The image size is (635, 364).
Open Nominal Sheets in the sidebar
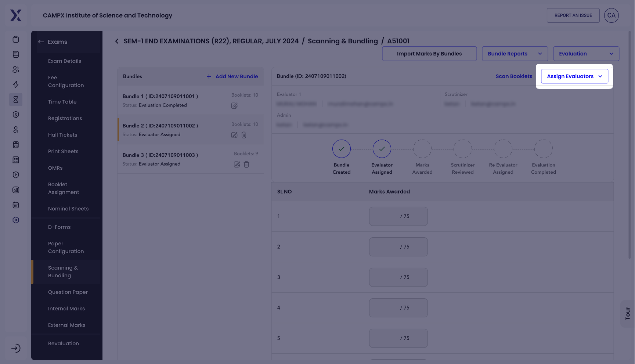pos(68,209)
